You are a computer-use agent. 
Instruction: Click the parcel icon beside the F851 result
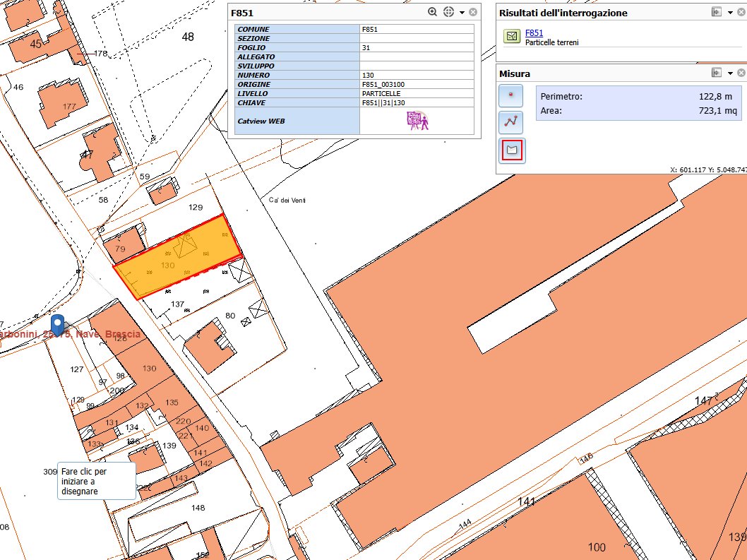tap(511, 36)
